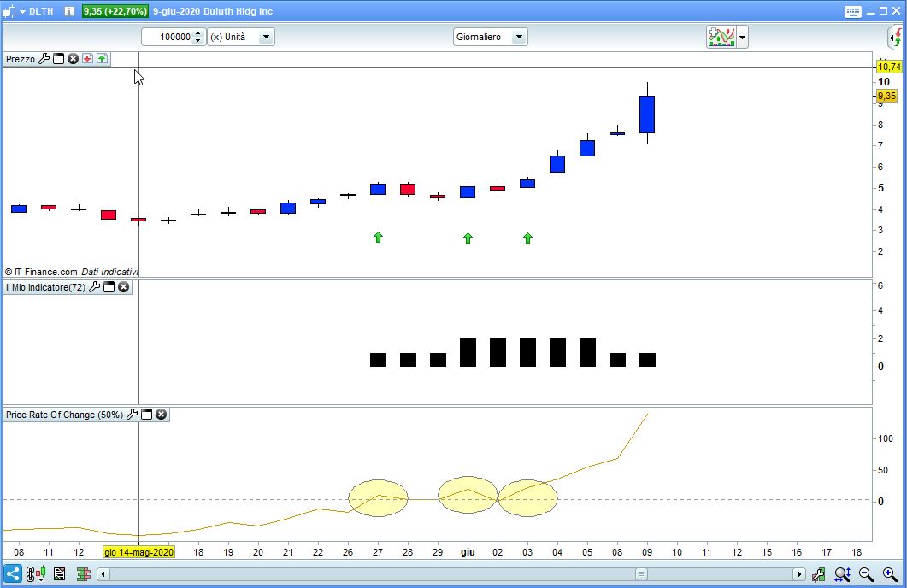
Task: Move Prezzo panel down with red arrow
Action: click(x=87, y=58)
